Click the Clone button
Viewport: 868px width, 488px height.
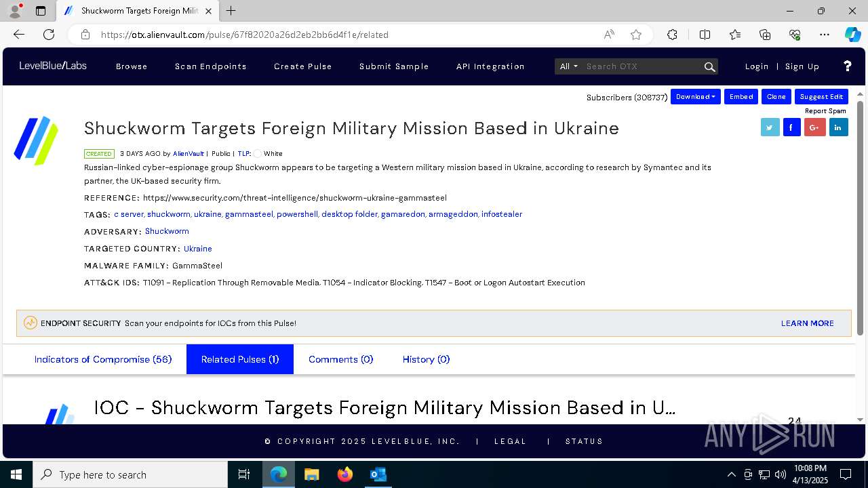(x=776, y=97)
